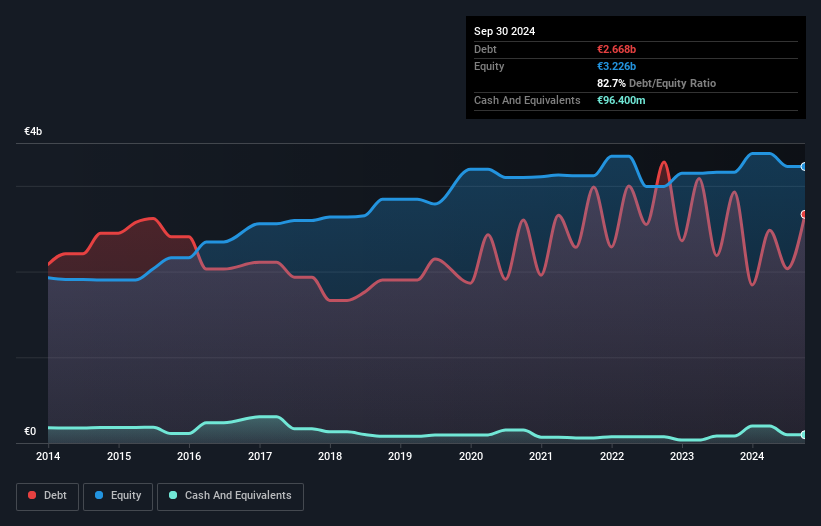This screenshot has width=821, height=526.
Task: Click the 2014 x-axis year label
Action: click(x=48, y=456)
